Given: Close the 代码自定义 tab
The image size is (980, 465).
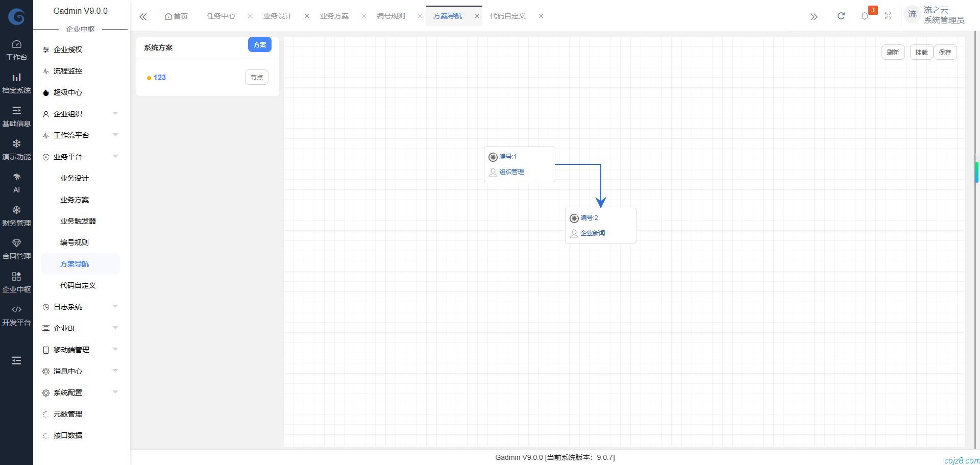Looking at the screenshot, I should pyautogui.click(x=541, y=16).
